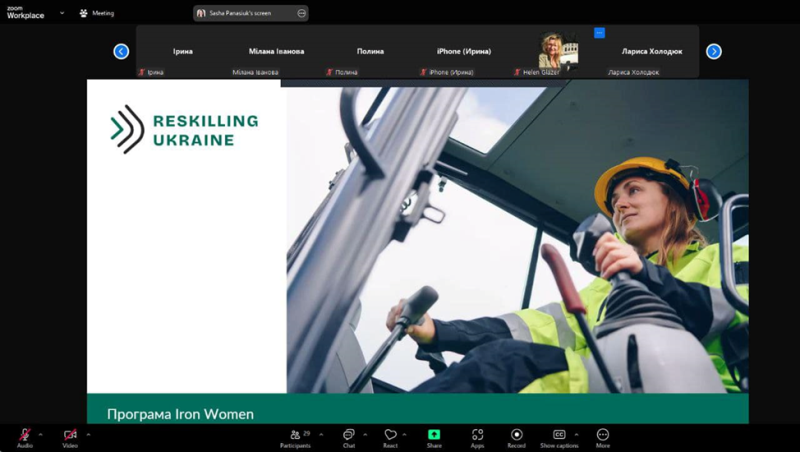The image size is (800, 452).
Task: Start camera using the Video button
Action: click(70, 435)
